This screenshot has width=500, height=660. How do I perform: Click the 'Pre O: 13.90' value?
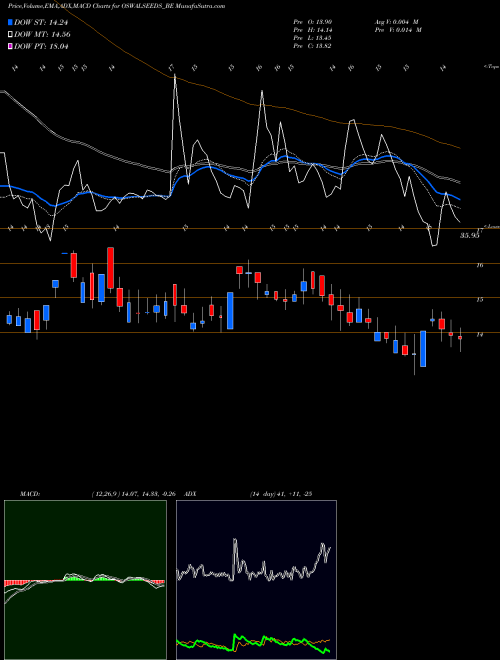(312, 22)
